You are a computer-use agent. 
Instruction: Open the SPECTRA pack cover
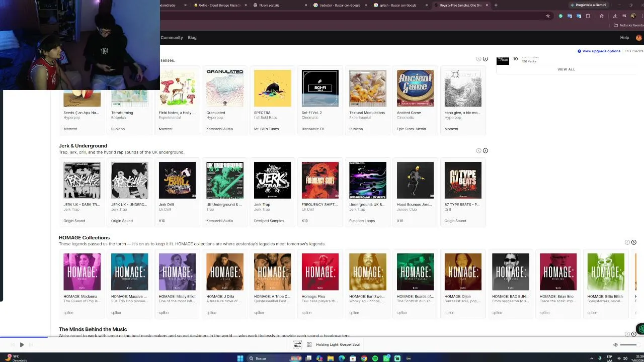(272, 88)
